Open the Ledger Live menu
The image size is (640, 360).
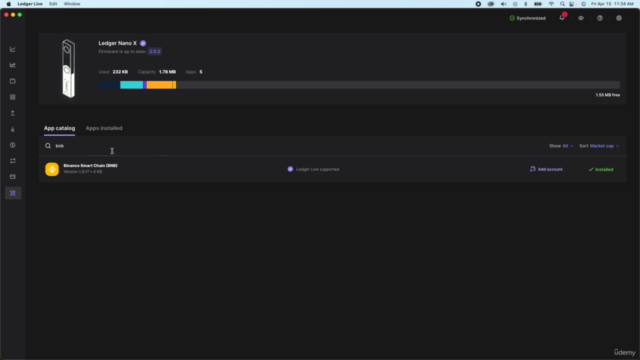click(x=30, y=4)
